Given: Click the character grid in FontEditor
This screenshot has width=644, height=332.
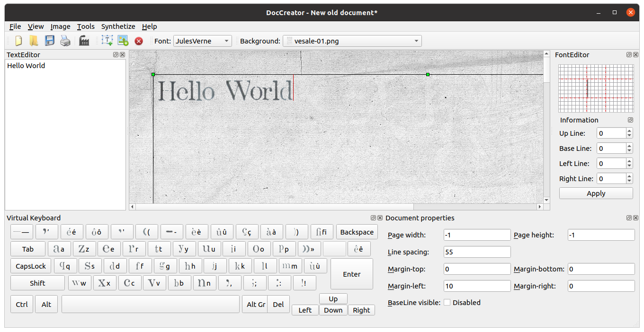Looking at the screenshot, I should click(596, 88).
